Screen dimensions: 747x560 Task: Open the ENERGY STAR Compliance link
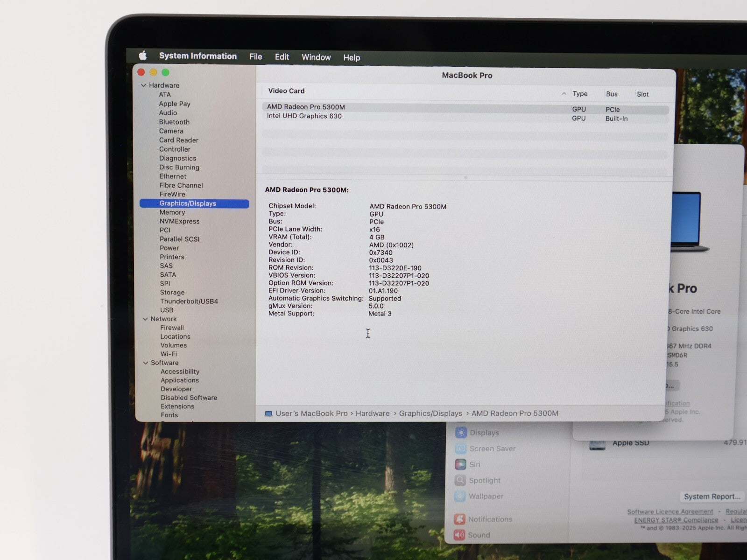tap(676, 520)
